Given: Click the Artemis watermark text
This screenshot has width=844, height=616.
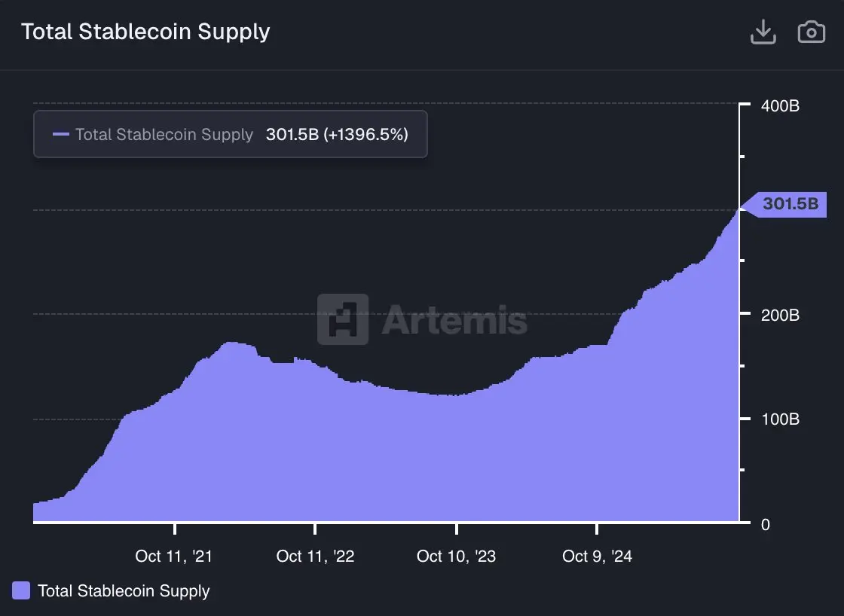Looking at the screenshot, I should pyautogui.click(x=454, y=319).
